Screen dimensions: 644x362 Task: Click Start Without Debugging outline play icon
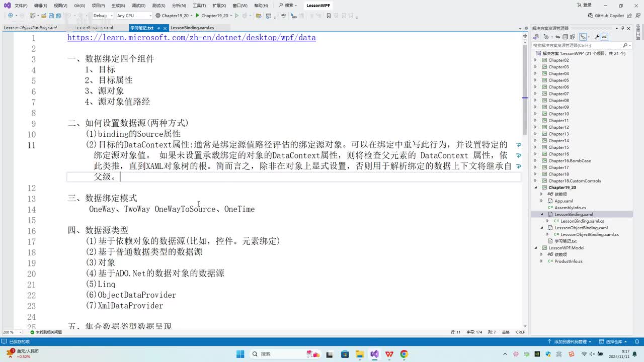click(x=236, y=16)
